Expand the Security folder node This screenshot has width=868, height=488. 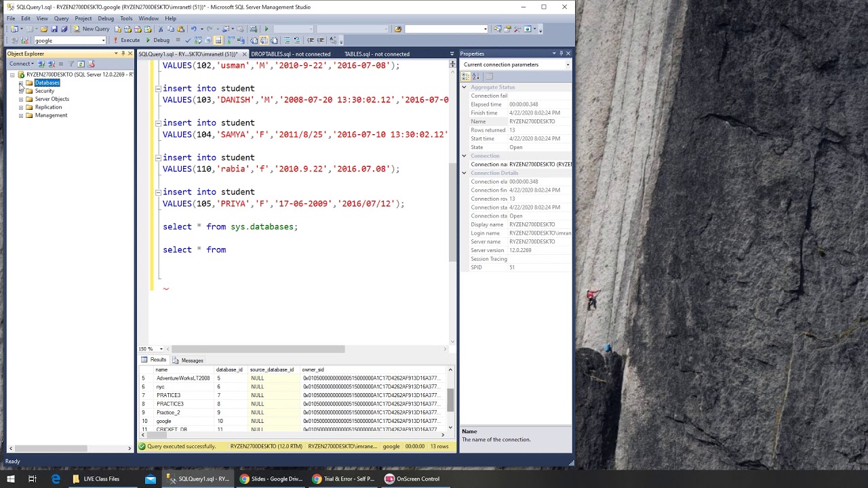tap(21, 91)
